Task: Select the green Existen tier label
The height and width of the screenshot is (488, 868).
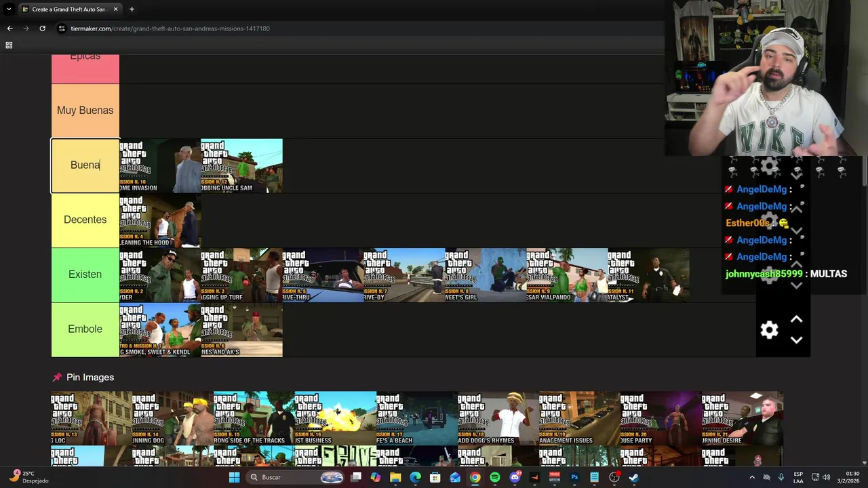Action: pos(85,274)
